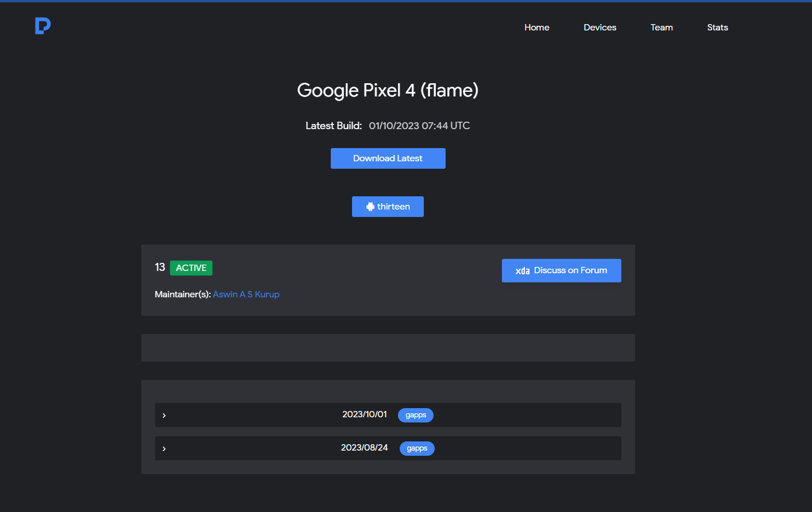Click the Maintainer(s): label
This screenshot has height=512, width=812.
click(x=183, y=294)
